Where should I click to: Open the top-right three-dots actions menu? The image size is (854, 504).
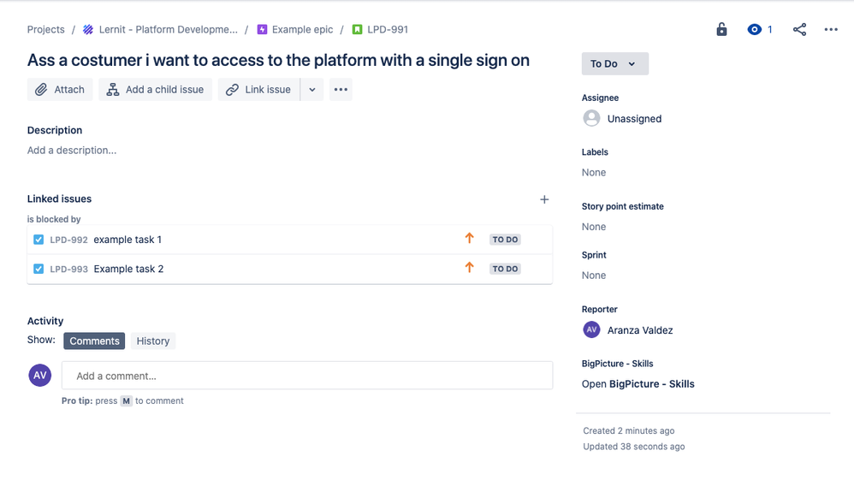coord(831,29)
